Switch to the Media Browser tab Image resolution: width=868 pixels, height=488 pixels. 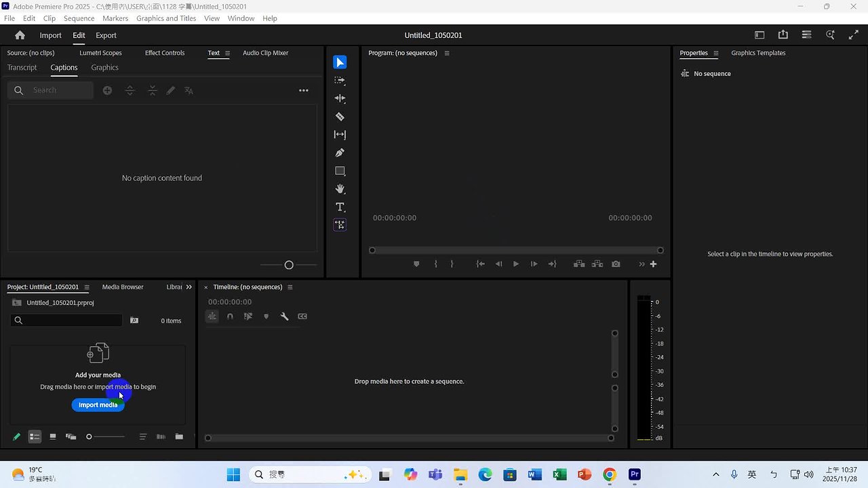[x=122, y=287]
